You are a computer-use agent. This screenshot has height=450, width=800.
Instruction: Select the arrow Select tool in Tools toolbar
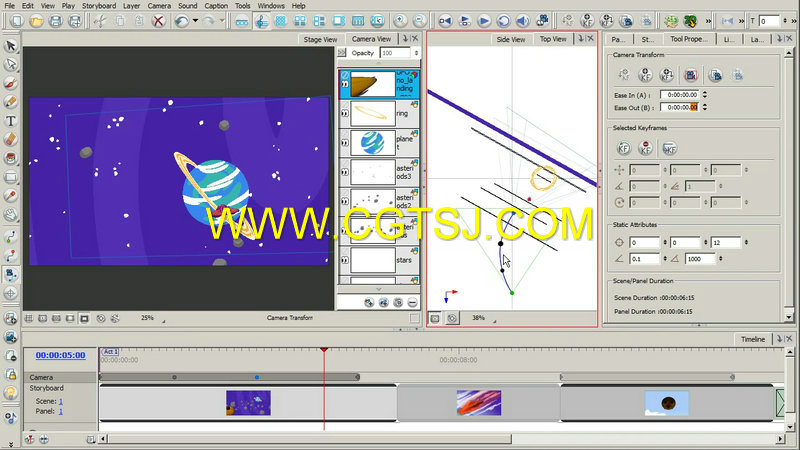click(x=11, y=46)
